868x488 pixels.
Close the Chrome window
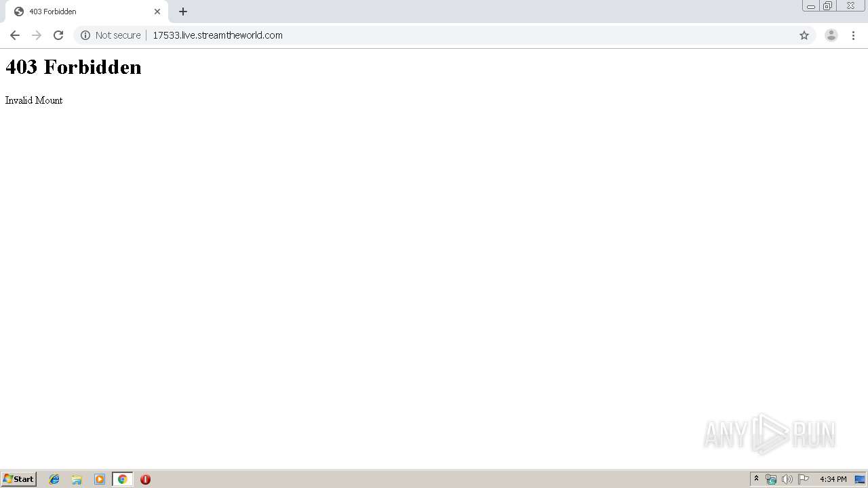850,6
